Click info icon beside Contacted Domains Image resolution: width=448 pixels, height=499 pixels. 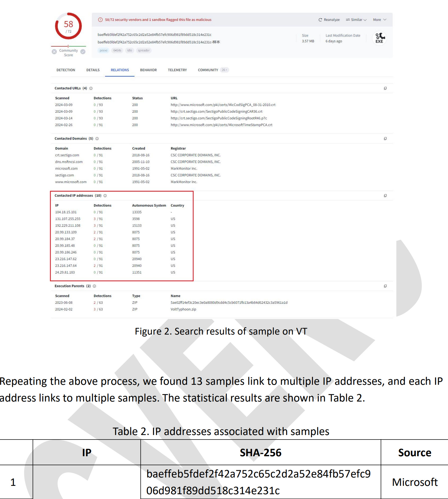click(x=97, y=139)
